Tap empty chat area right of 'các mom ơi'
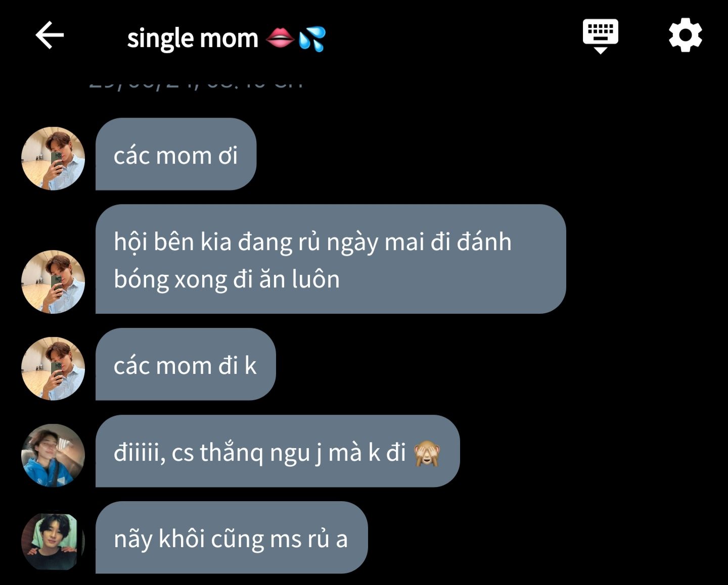728x585 pixels. point(485,154)
